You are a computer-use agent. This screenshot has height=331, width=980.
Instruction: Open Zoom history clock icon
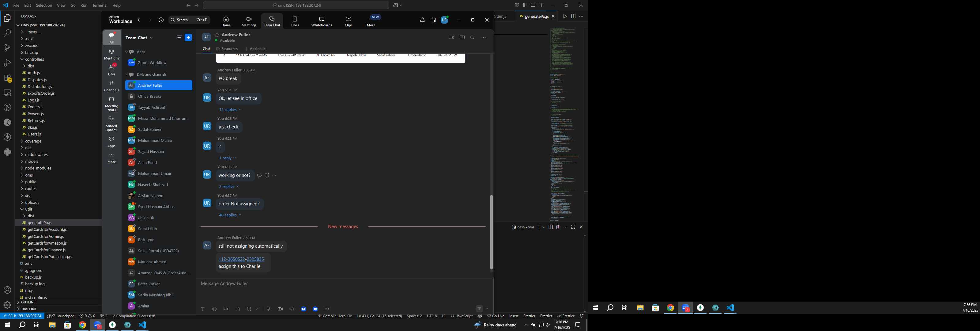[x=161, y=20]
